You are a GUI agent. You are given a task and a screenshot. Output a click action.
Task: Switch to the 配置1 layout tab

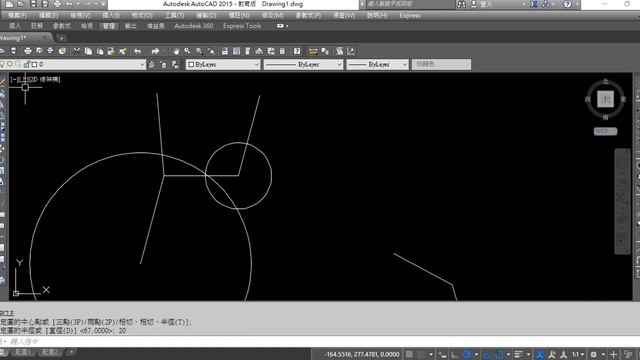(x=23, y=352)
